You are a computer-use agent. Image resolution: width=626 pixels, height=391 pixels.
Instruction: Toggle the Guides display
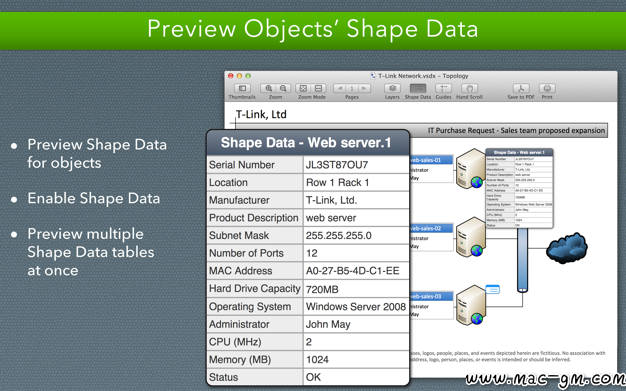coord(443,88)
